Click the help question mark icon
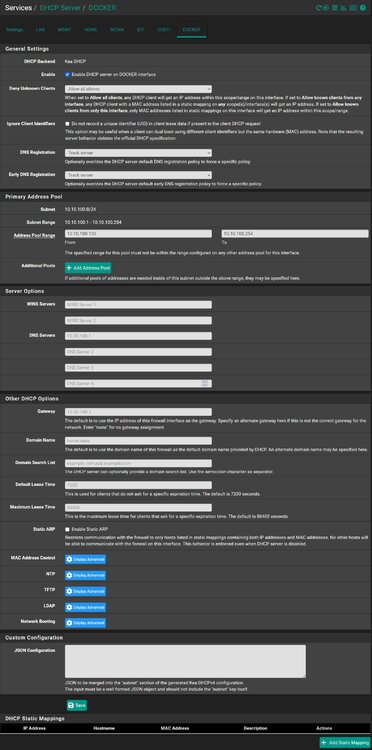The image size is (372, 750). pyautogui.click(x=362, y=8)
